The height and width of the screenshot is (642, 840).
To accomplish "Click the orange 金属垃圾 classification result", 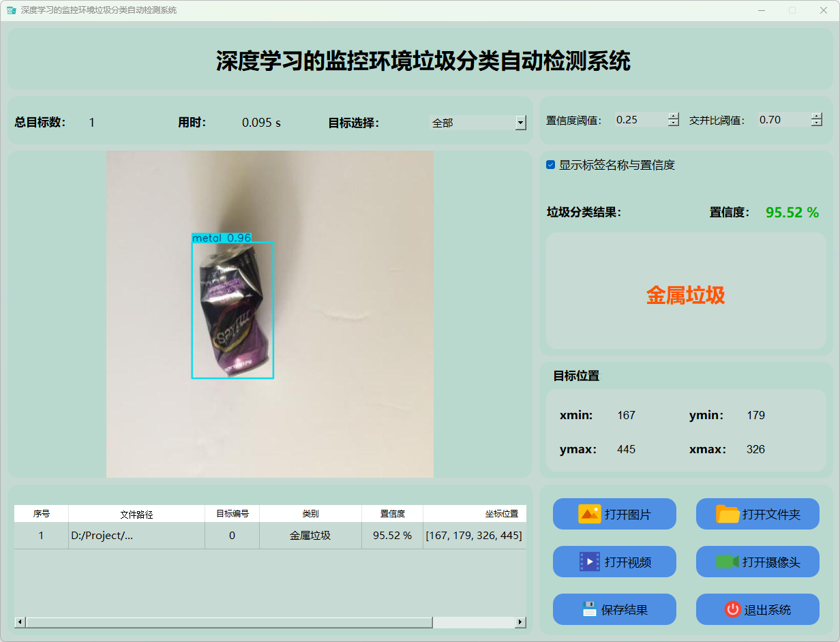I will pyautogui.click(x=686, y=295).
